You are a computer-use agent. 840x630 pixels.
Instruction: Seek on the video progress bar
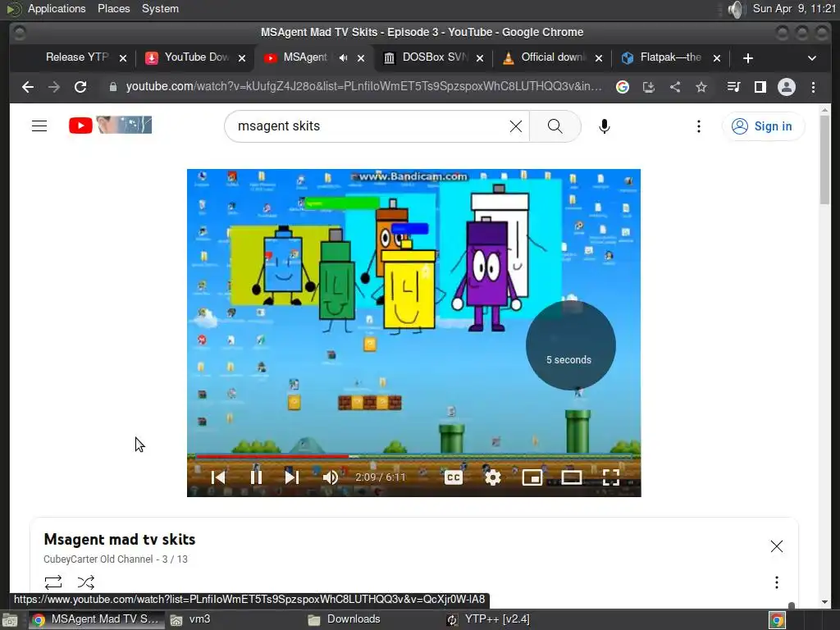[x=413, y=456]
